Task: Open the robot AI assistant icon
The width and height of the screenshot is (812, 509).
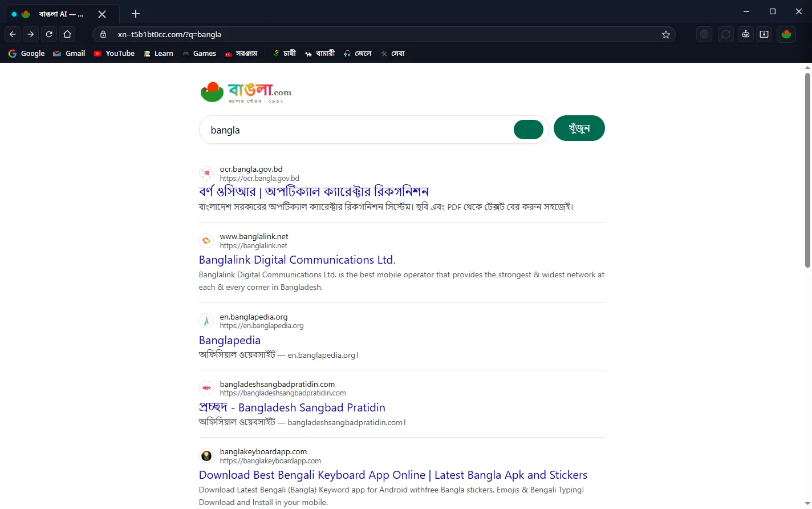Action: (x=746, y=34)
